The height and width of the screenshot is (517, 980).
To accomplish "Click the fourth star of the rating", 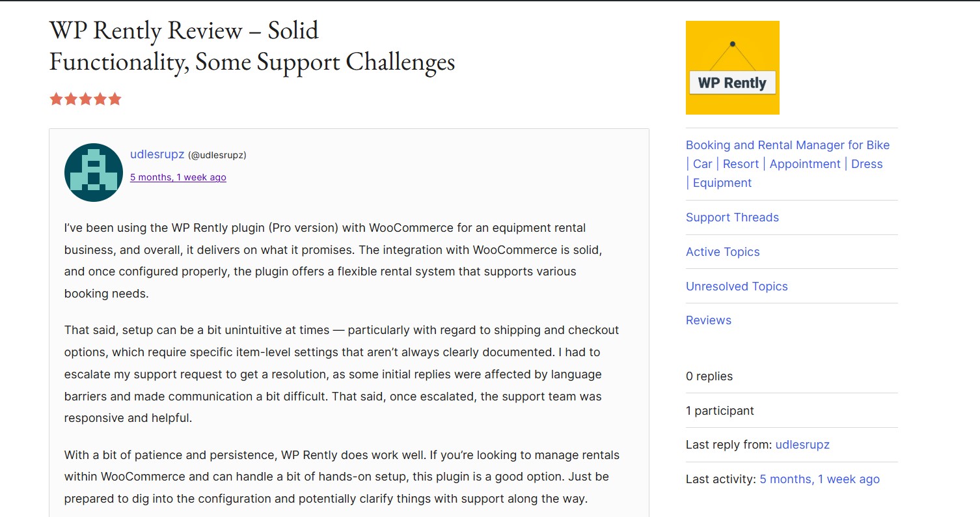I will (100, 99).
